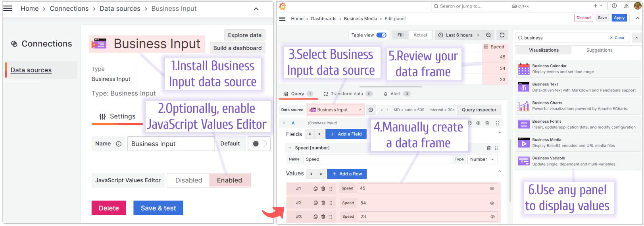Delete query A with the trash icon
The height and width of the screenshot is (226, 644).
click(487, 123)
